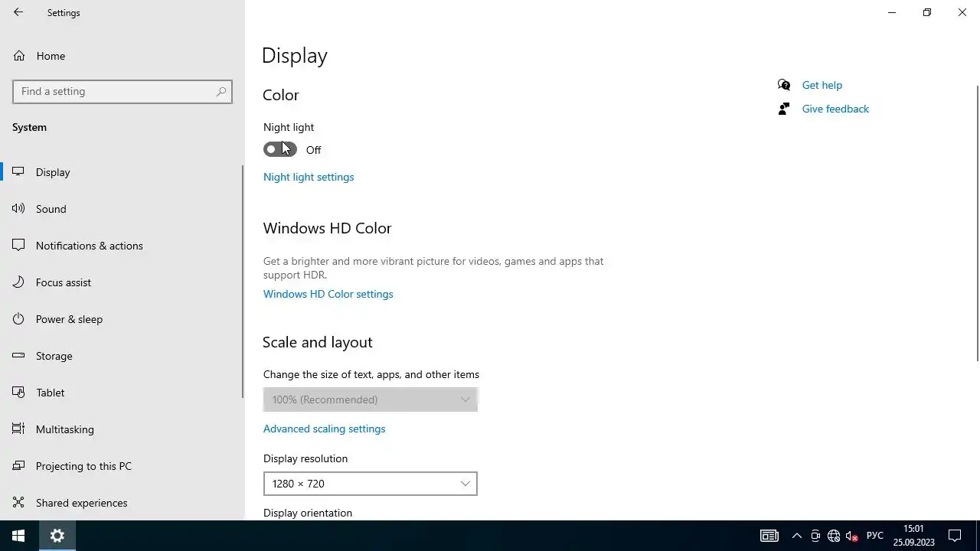The height and width of the screenshot is (551, 980).
Task: Open the Windows Start menu
Action: (x=18, y=536)
